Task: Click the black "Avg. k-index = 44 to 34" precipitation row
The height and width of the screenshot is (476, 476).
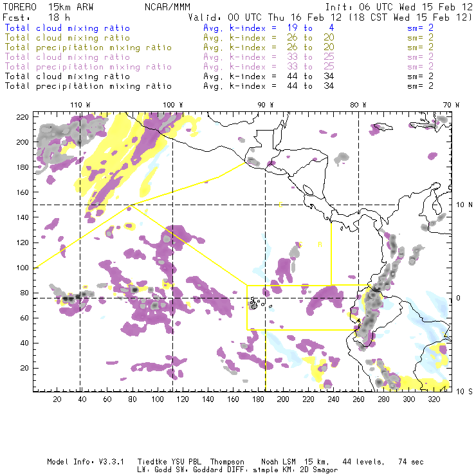Action: click(x=269, y=86)
